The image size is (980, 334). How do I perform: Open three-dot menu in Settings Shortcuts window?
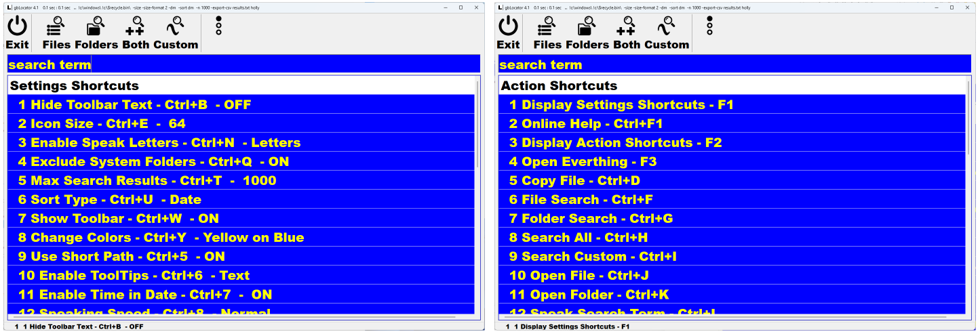pyautogui.click(x=218, y=26)
